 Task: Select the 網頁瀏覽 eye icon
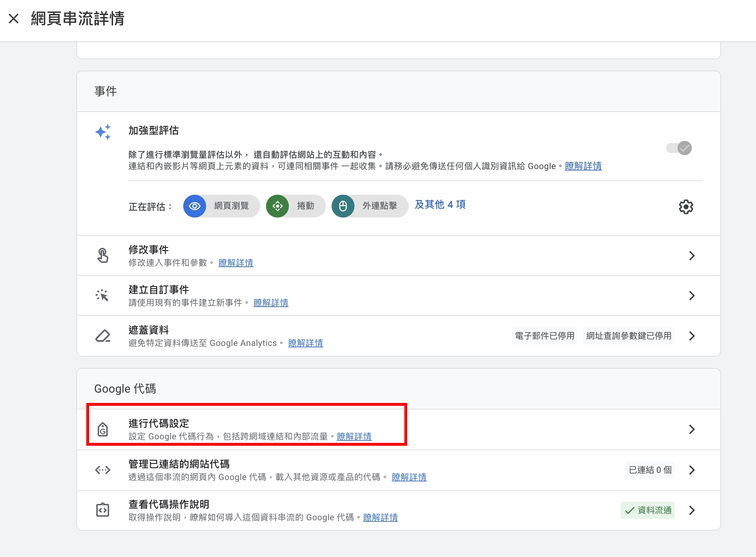[195, 206]
